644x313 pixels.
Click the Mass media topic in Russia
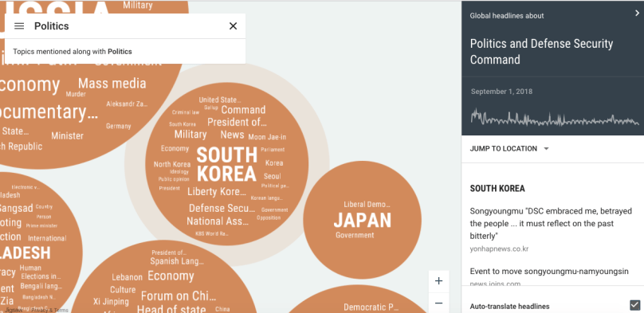(x=112, y=84)
